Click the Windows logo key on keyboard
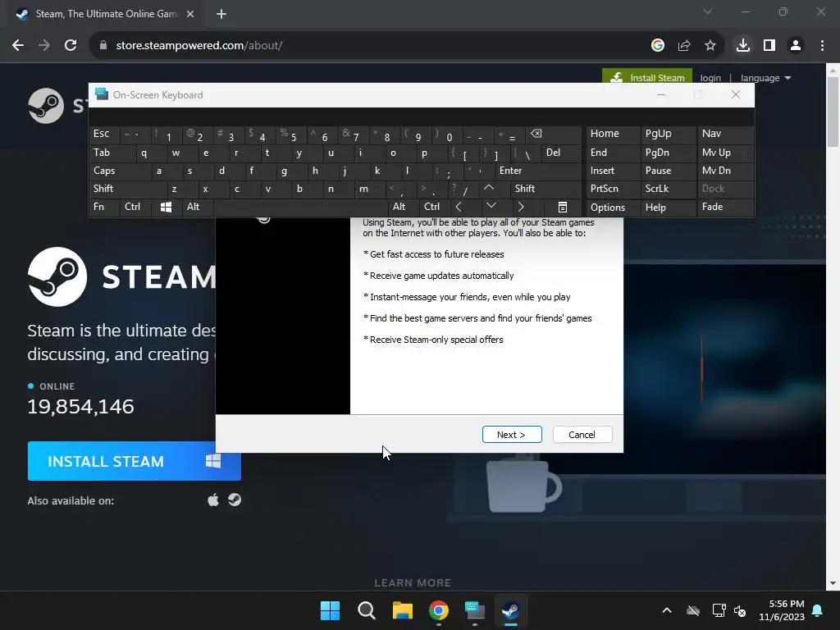This screenshot has height=630, width=840. coord(166,207)
